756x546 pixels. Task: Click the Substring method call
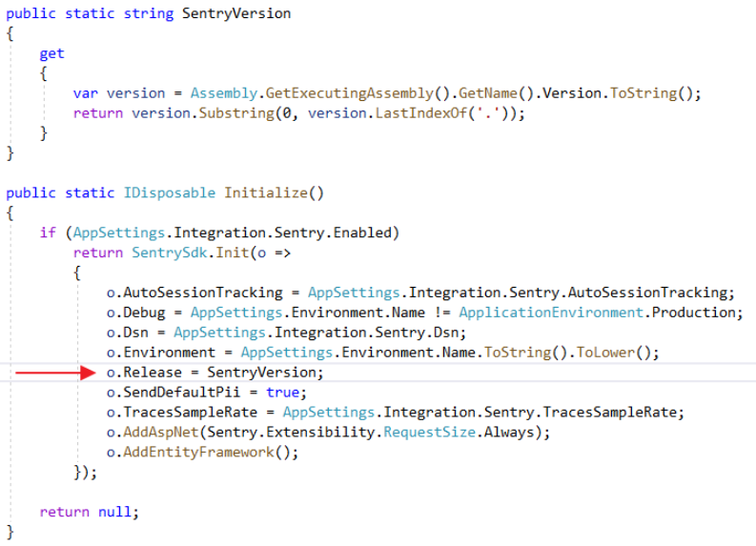pos(236,113)
